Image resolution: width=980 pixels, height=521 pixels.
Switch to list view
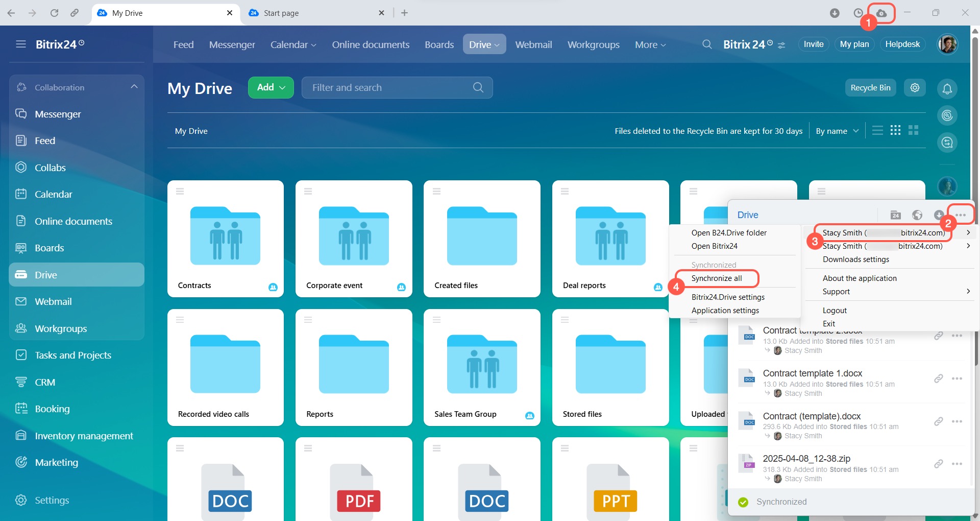[877, 131]
